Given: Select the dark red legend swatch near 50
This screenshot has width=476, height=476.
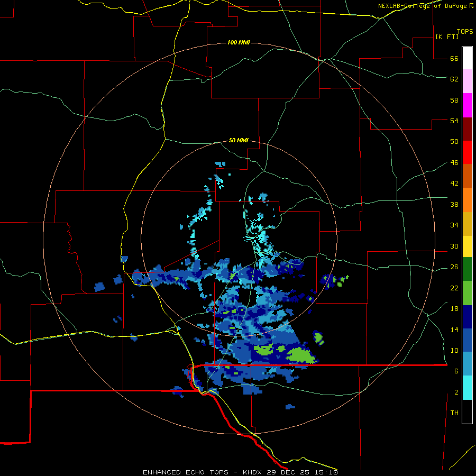Looking at the screenshot, I should click(467, 129).
